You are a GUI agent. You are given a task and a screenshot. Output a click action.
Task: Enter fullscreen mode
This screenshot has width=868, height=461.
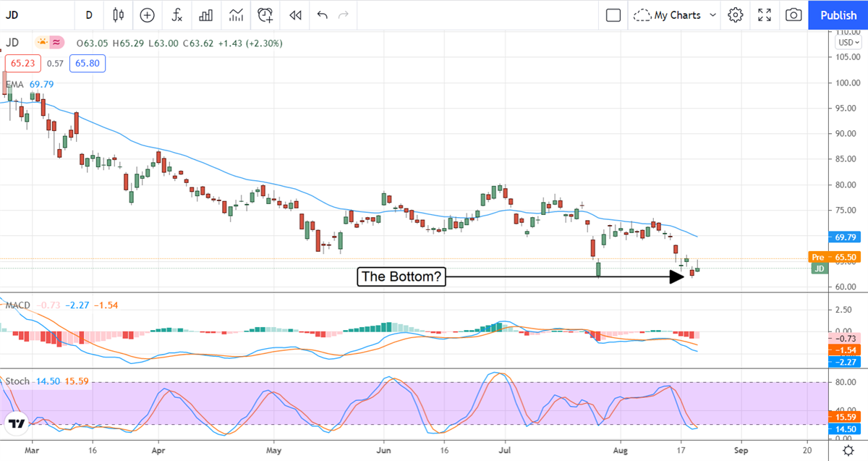(765, 14)
